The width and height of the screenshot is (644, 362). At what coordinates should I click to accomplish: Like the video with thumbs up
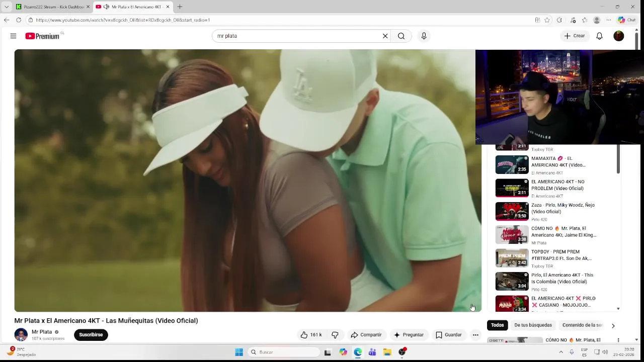(x=311, y=335)
